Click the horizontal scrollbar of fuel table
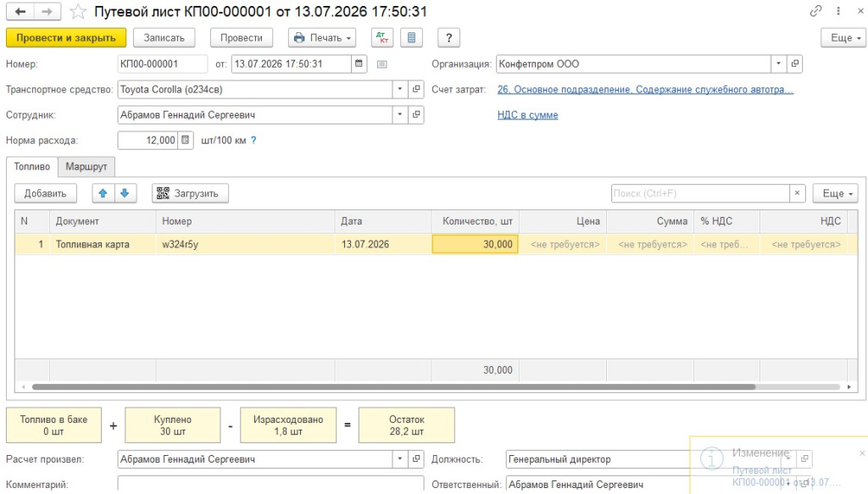 click(x=393, y=386)
